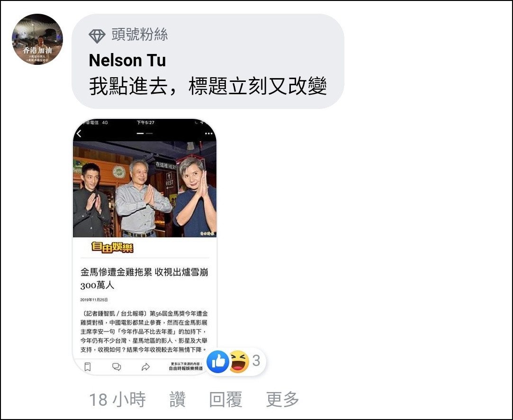Screen dimensions: 513x420
Task: Click the article headline 金馬慘遭金雞拖累
Action: 116,272
